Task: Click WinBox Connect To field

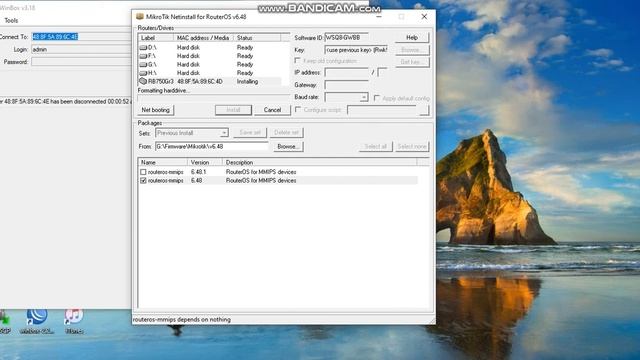Action: pos(82,37)
